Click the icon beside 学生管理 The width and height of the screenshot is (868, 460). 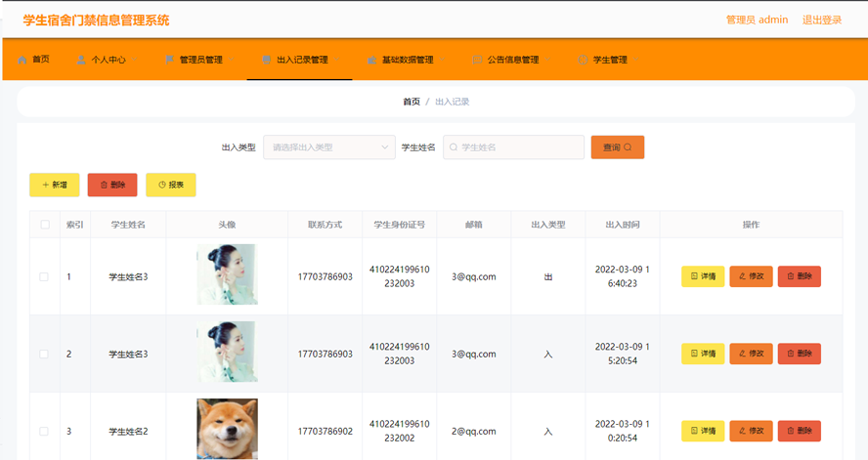(583, 60)
